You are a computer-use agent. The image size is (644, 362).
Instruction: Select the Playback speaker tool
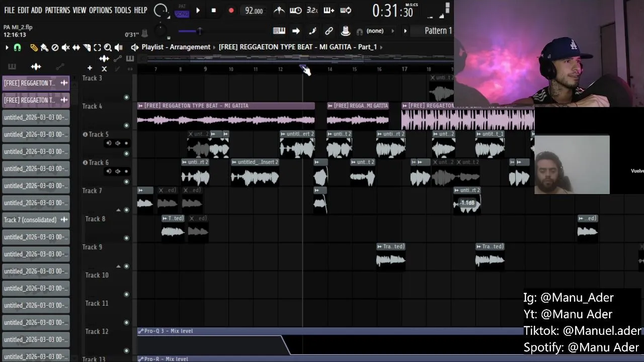[x=118, y=48]
